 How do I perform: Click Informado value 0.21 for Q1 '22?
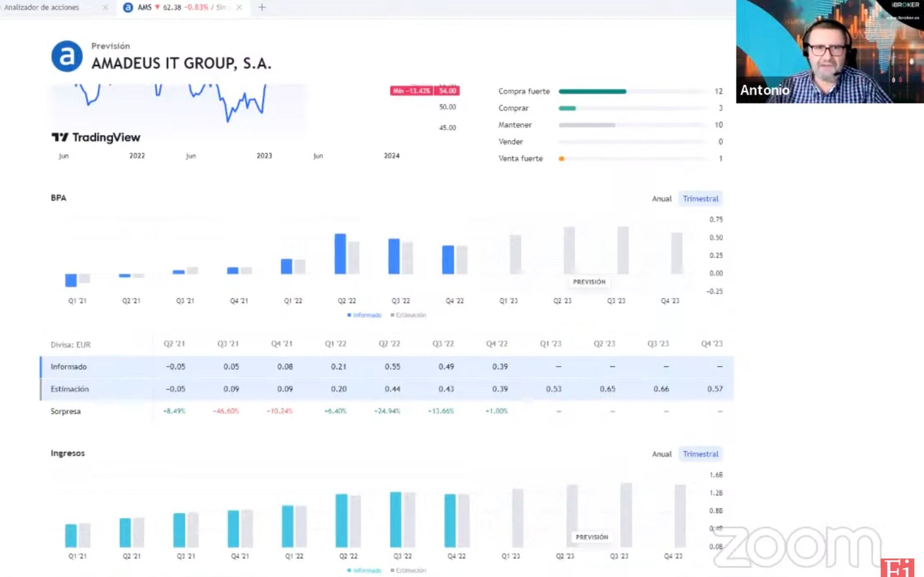click(x=339, y=366)
